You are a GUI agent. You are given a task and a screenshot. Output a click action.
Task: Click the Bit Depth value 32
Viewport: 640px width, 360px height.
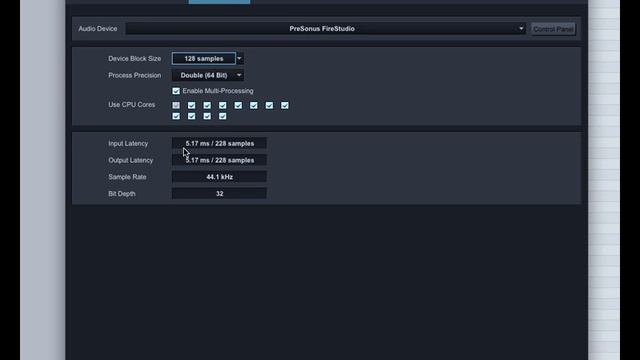(x=219, y=193)
